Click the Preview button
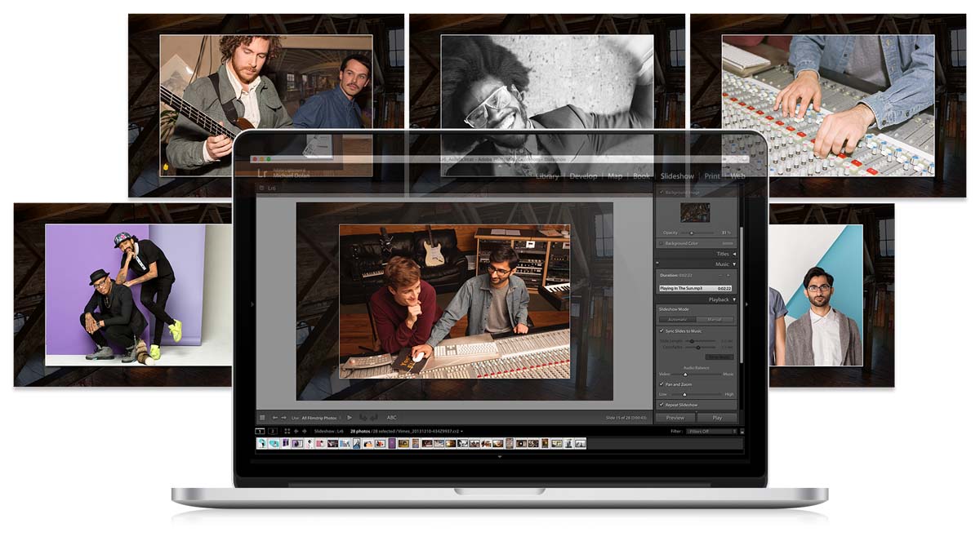 (x=675, y=418)
